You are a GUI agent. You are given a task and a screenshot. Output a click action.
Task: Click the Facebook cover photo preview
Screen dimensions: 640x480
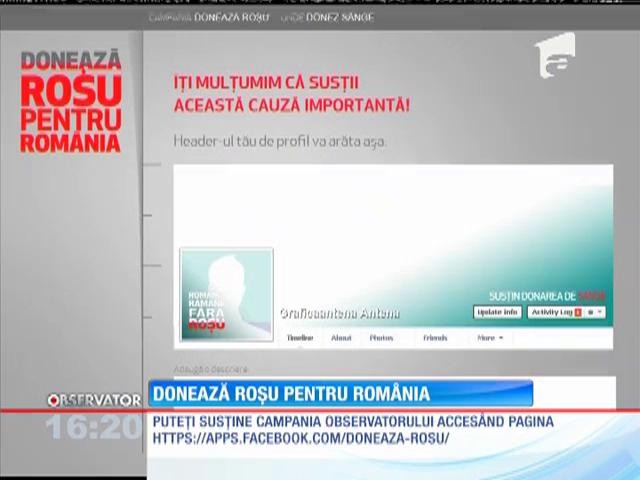click(393, 246)
